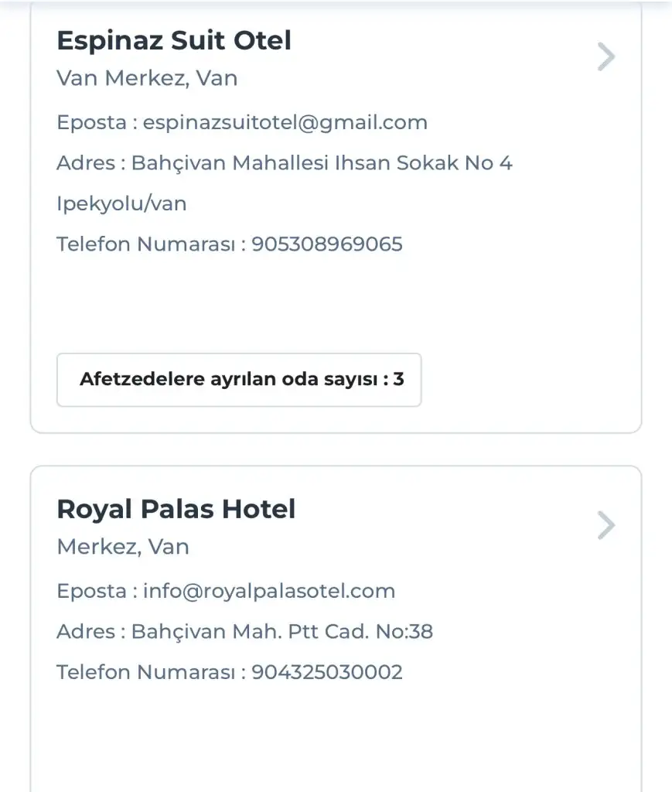Expand Espinaz Suit Otel chevron arrow
The image size is (672, 792).
tap(606, 56)
